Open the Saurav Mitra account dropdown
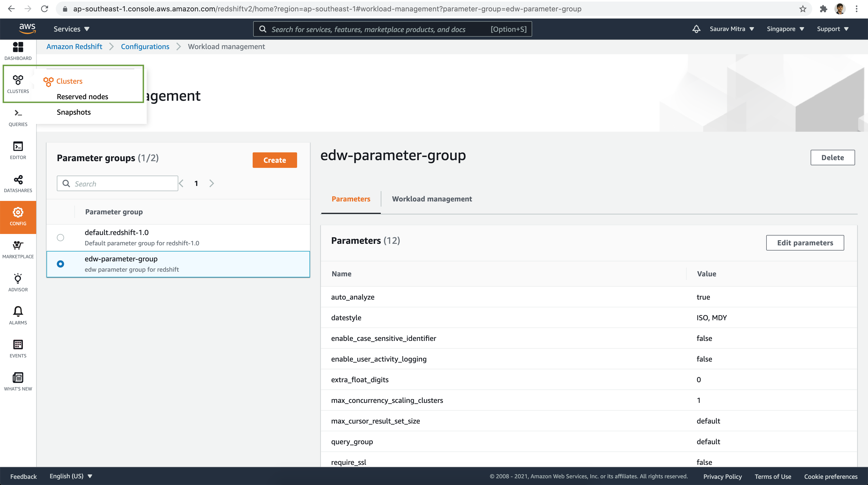This screenshot has width=868, height=485. [732, 29]
